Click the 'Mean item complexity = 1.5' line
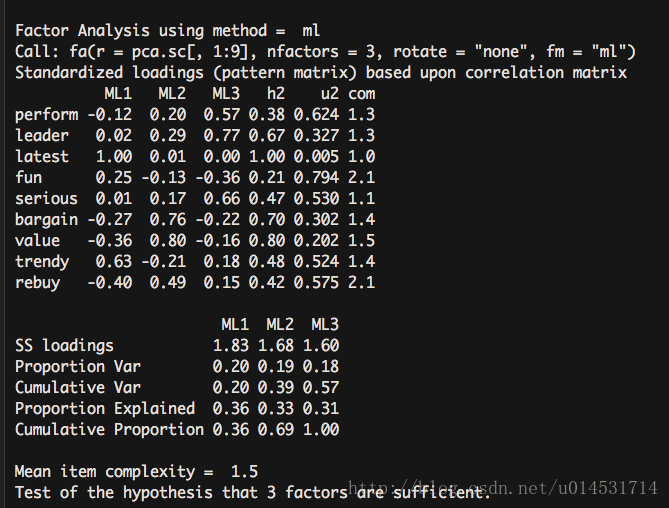Image resolution: width=669 pixels, height=508 pixels. coord(136,472)
